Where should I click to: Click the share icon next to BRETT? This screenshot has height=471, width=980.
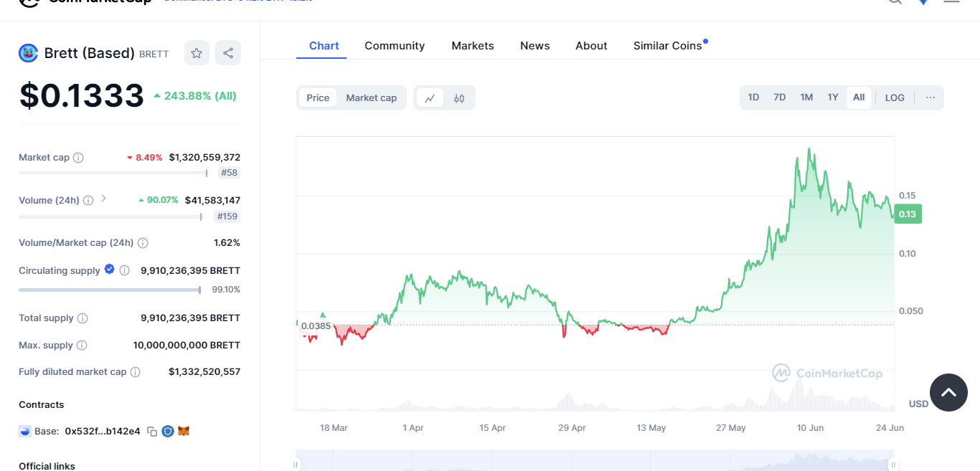click(x=228, y=53)
